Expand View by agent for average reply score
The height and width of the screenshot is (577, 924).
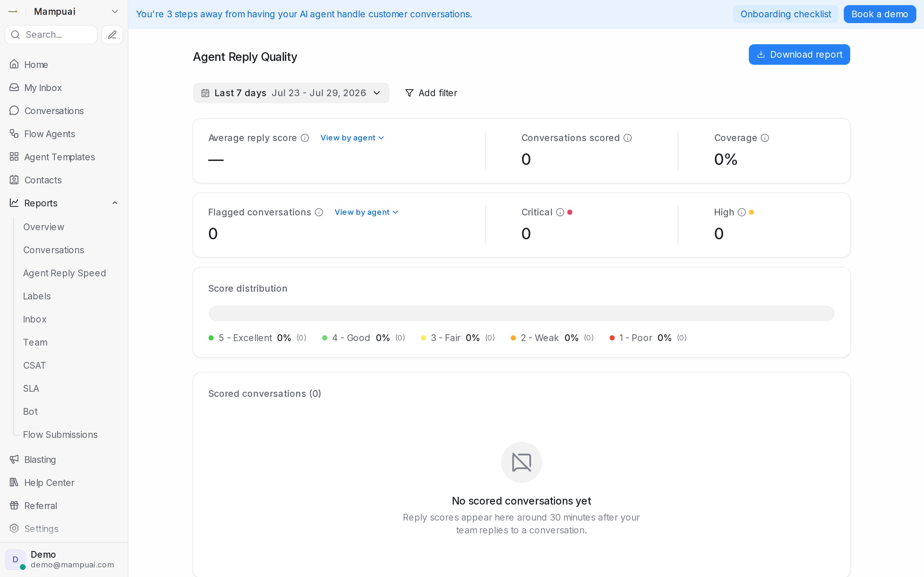pyautogui.click(x=352, y=138)
